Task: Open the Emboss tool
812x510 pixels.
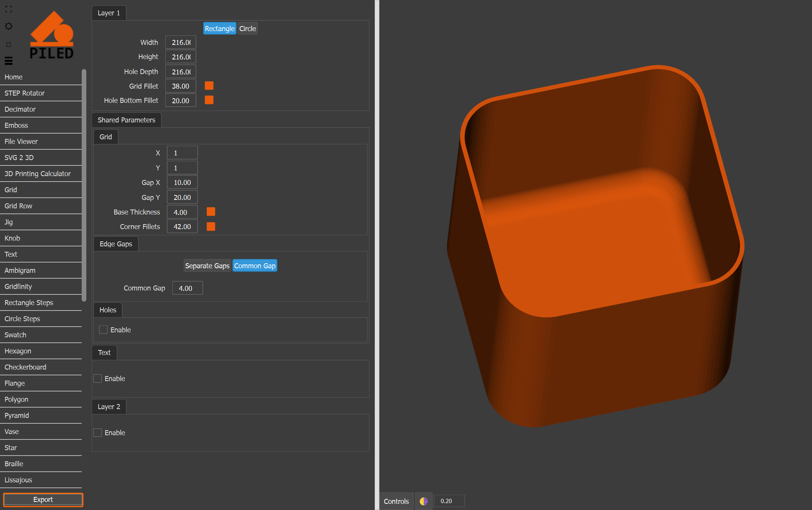Action: coord(41,125)
